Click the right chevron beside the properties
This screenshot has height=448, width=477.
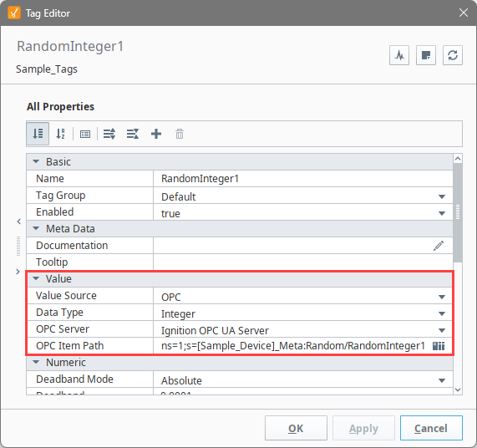coord(18,272)
